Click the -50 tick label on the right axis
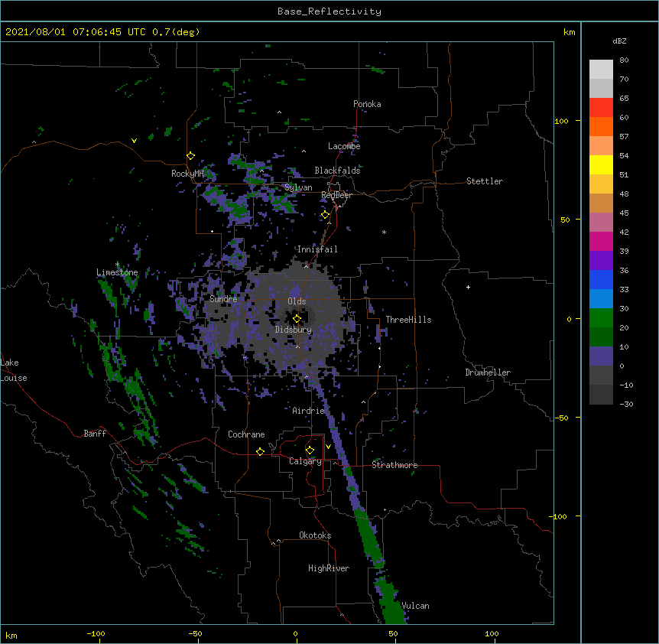The width and height of the screenshot is (659, 644). pyautogui.click(x=561, y=418)
